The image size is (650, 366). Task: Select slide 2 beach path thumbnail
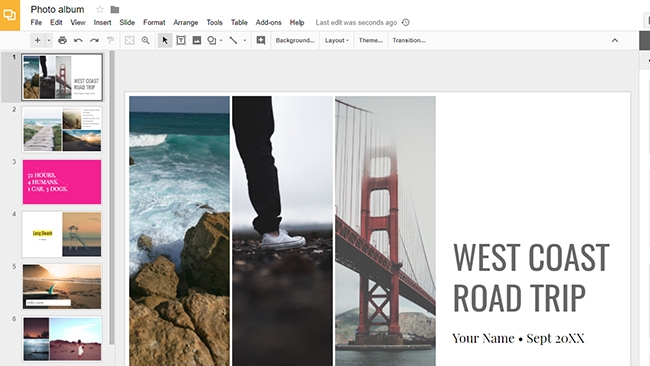(62, 129)
